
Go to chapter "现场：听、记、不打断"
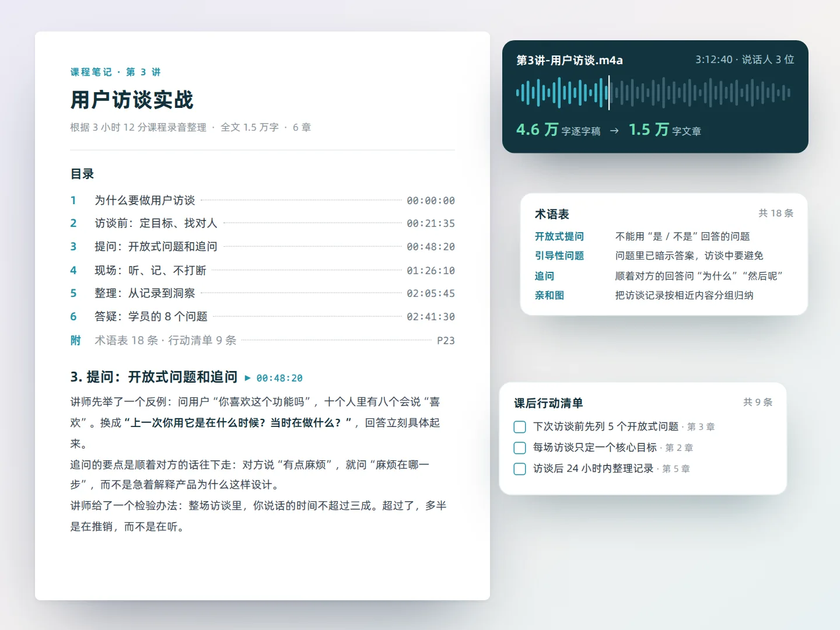coord(262,270)
